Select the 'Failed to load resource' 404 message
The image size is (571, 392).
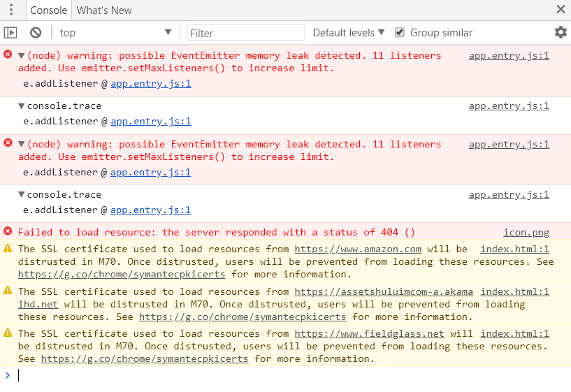[217, 232]
